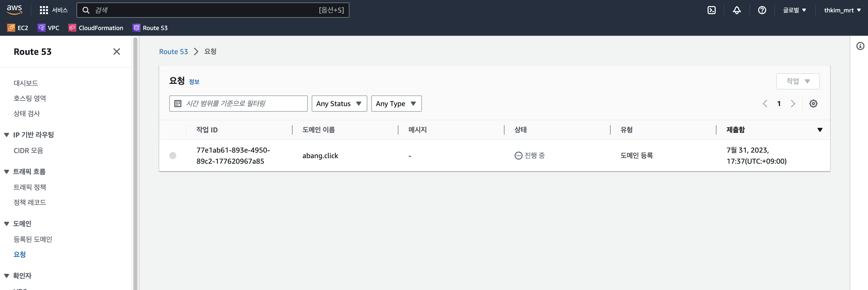Click the Route 53 breadcrumb link

coord(173,52)
